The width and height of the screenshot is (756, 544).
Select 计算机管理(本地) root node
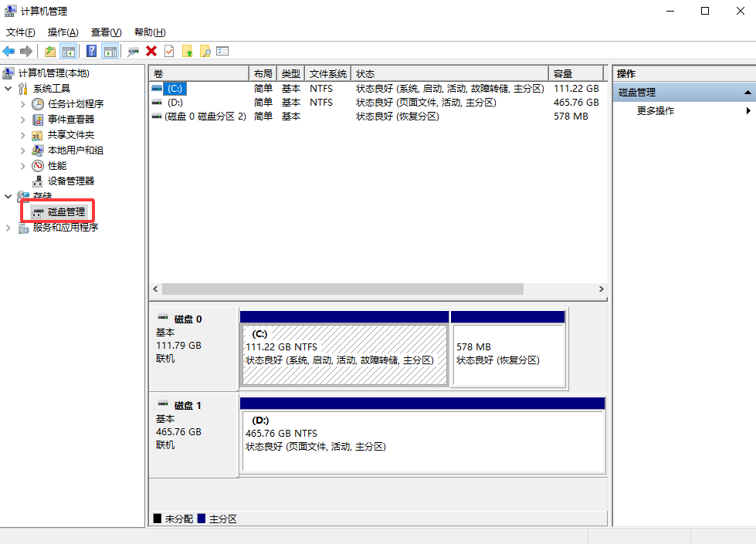click(x=53, y=73)
